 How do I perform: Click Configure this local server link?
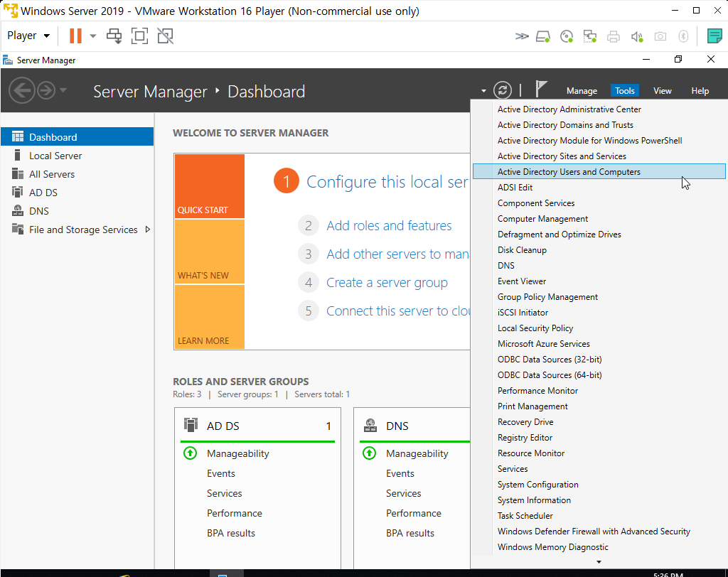[x=387, y=182]
